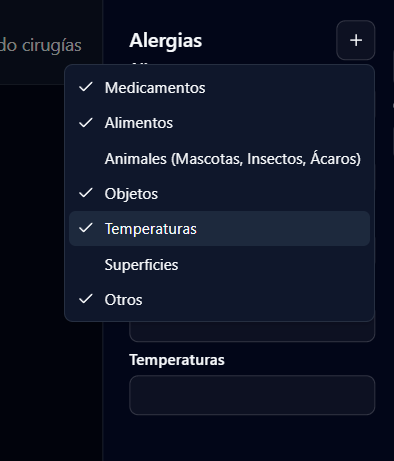Deselect Objetos in the dropdown list
The image size is (394, 461).
[x=219, y=194]
